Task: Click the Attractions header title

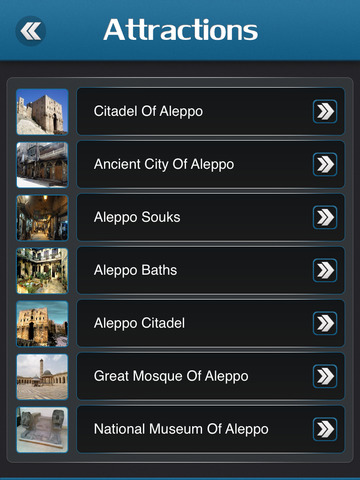Action: pos(181,30)
